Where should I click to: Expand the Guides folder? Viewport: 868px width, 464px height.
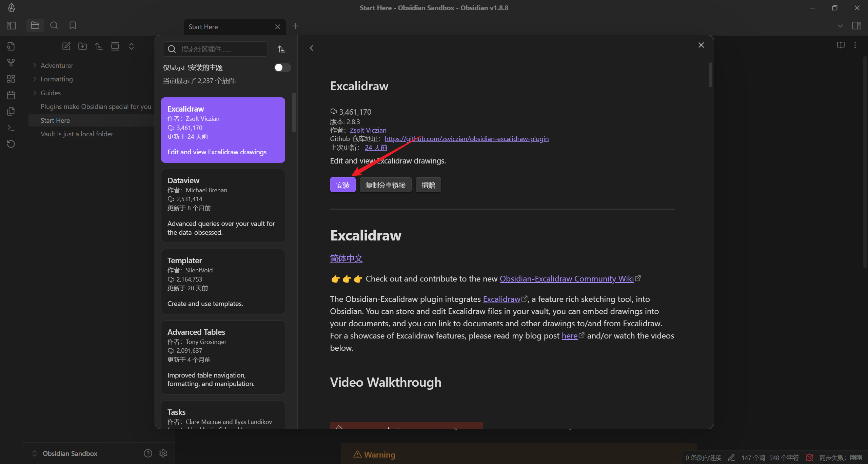point(51,93)
